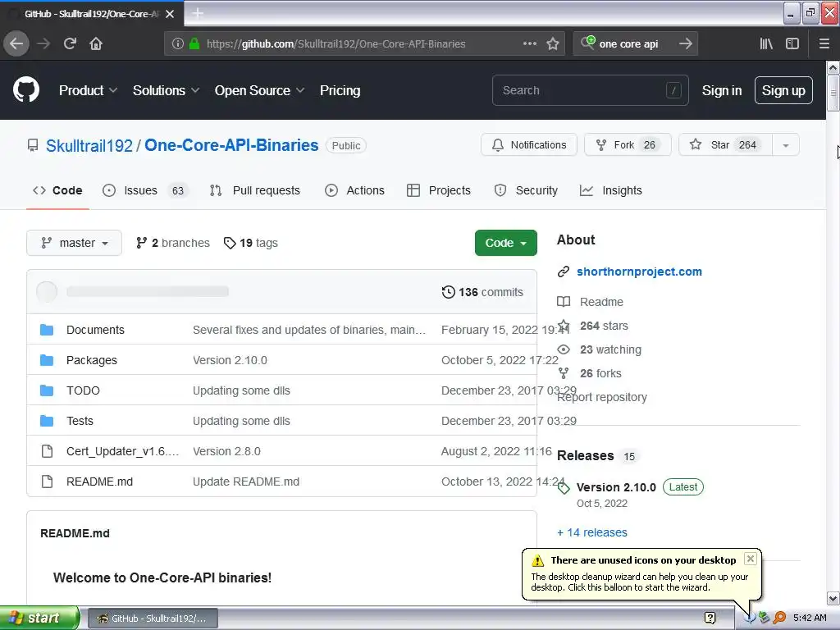Open the Pricing page
Screen dimensions: 840x630
click(x=340, y=90)
